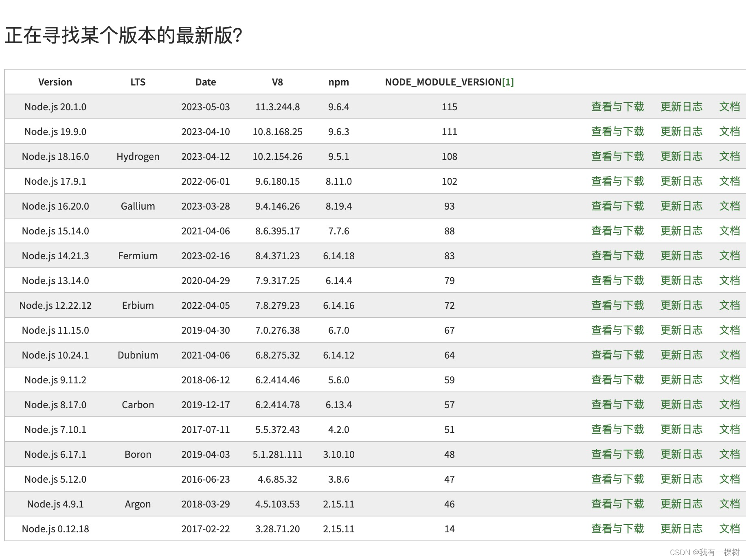Open 更新日志 for Node.js 13.14.0
The width and height of the screenshot is (746, 560).
(x=682, y=280)
